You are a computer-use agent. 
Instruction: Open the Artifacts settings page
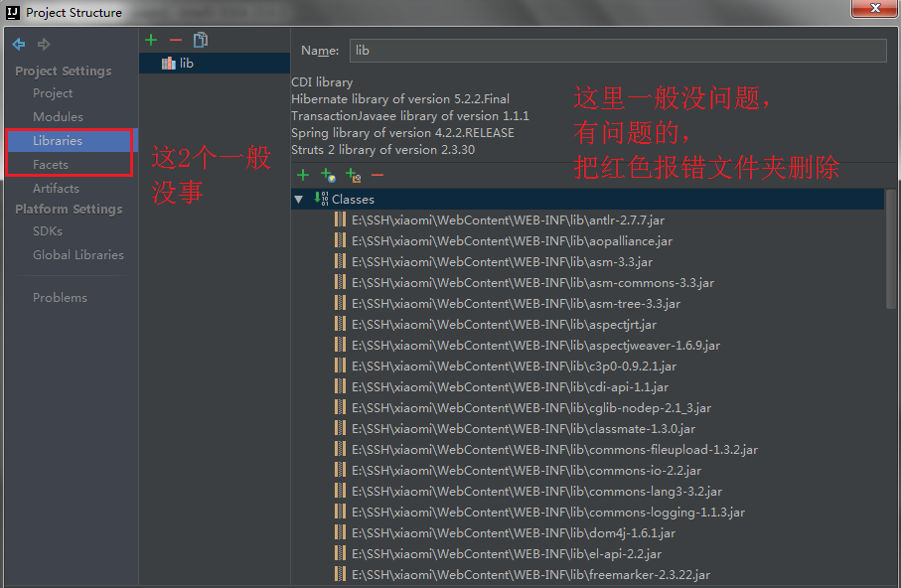tap(56, 188)
